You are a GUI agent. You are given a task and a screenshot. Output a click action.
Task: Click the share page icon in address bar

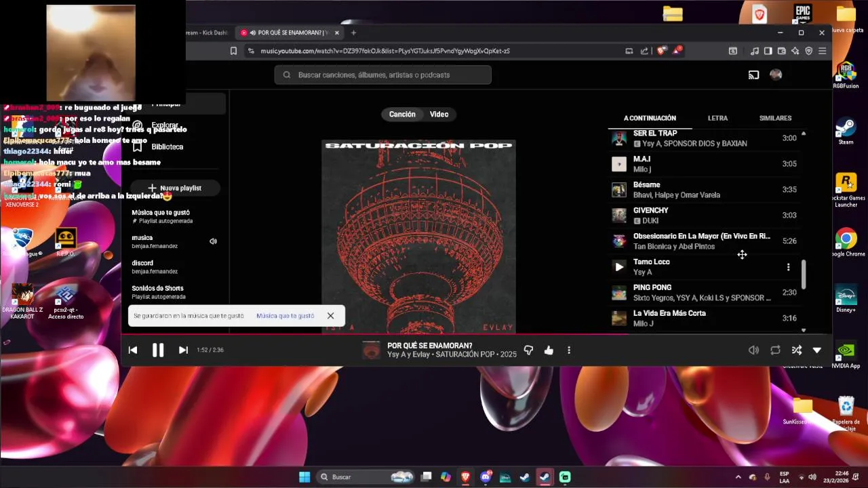pyautogui.click(x=643, y=51)
